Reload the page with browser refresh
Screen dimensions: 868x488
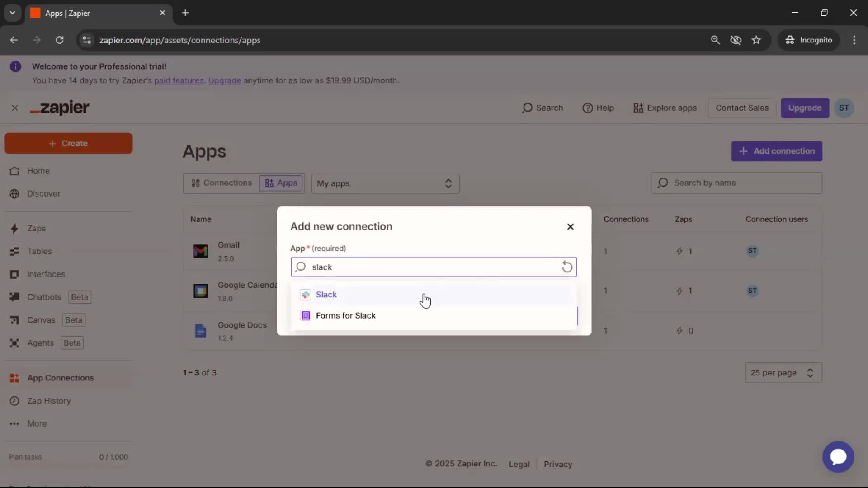coord(59,40)
